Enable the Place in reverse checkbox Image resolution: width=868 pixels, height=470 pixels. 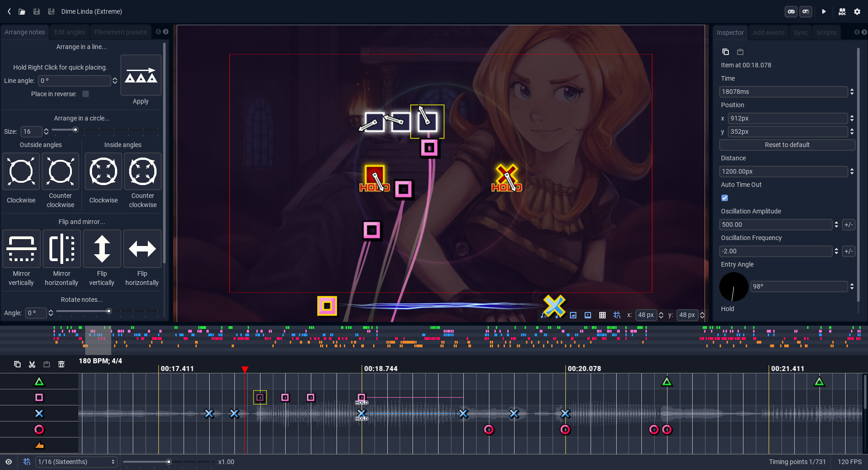(x=86, y=94)
